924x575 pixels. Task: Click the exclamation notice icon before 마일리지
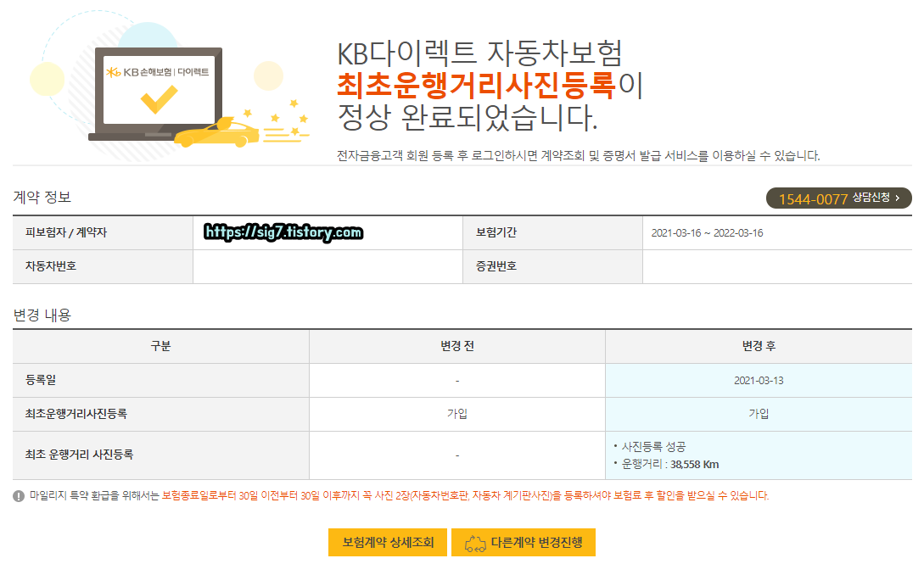pos(19,496)
